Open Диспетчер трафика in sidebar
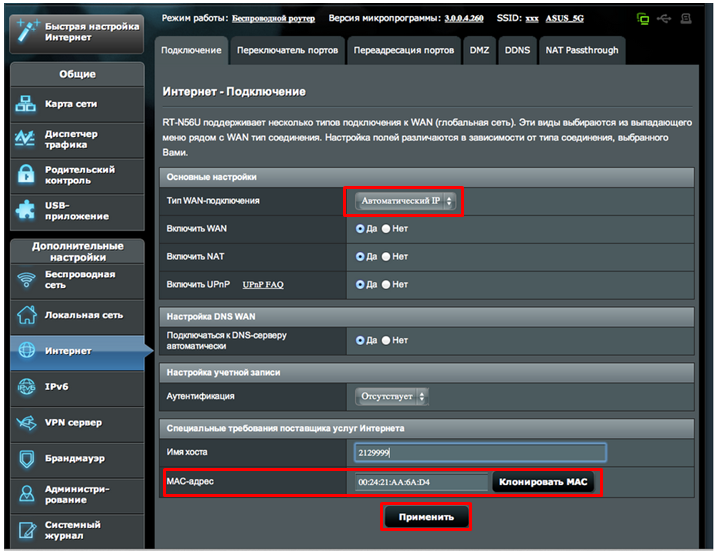719x556 pixels. pyautogui.click(x=77, y=139)
